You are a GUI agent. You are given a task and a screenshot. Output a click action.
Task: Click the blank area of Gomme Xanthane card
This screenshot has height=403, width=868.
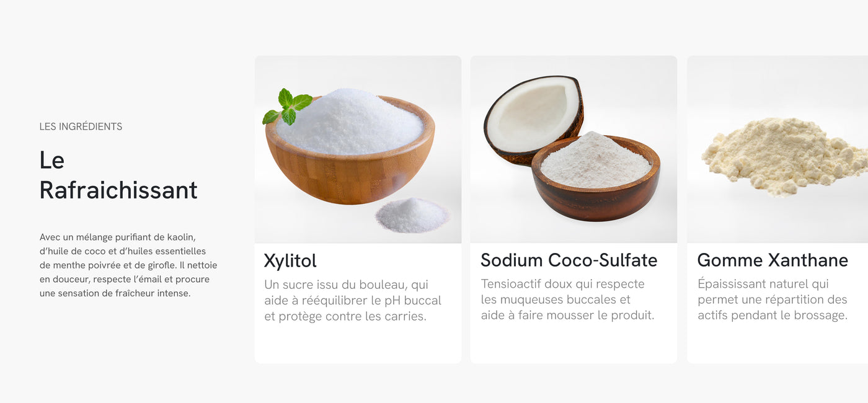(x=777, y=344)
